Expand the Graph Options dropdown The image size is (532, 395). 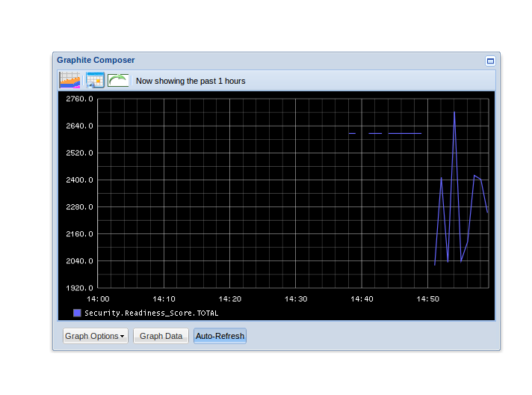95,336
